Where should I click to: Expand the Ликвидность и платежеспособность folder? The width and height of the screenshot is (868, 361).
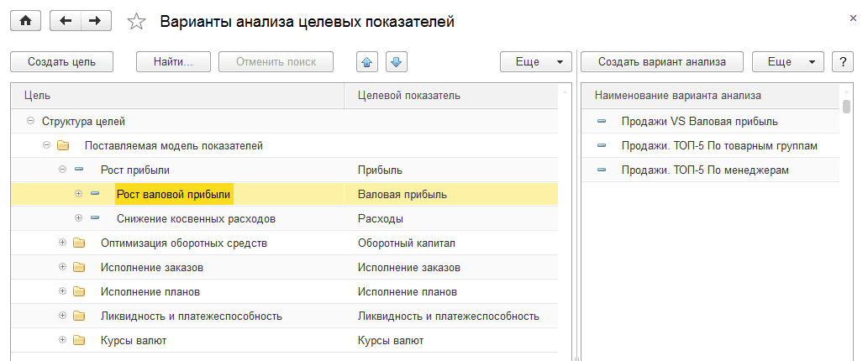pos(62,317)
